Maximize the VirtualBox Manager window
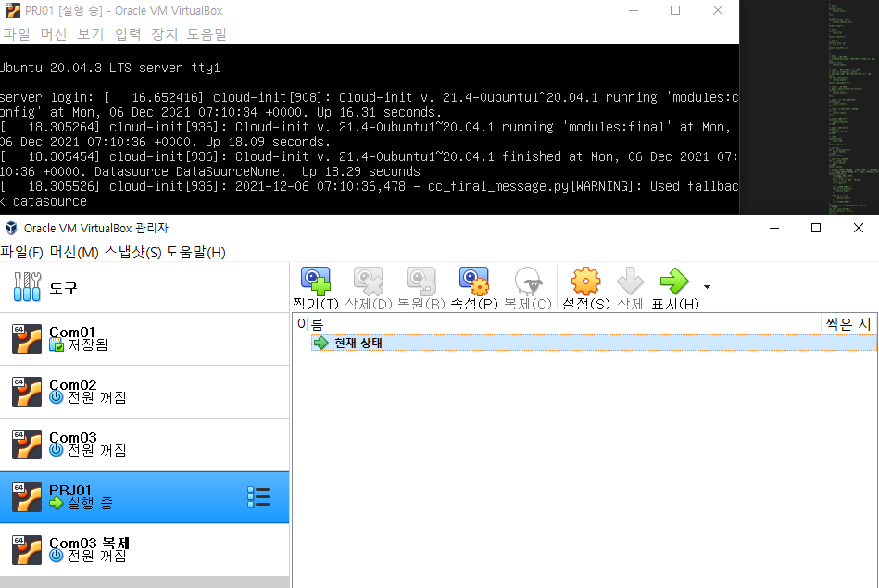 point(816,228)
